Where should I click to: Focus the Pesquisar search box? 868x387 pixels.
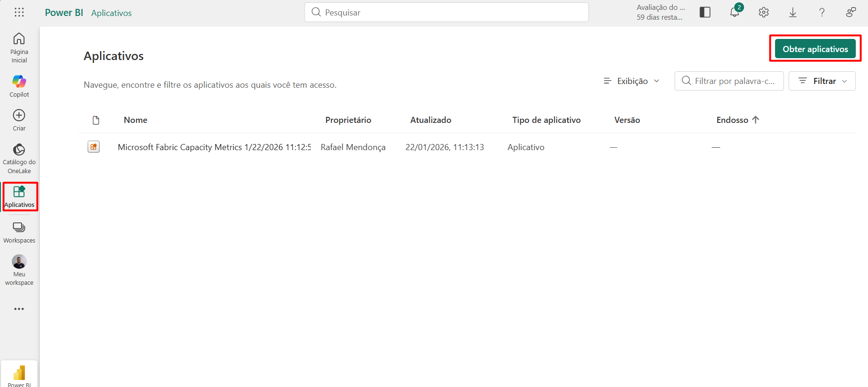pyautogui.click(x=446, y=13)
